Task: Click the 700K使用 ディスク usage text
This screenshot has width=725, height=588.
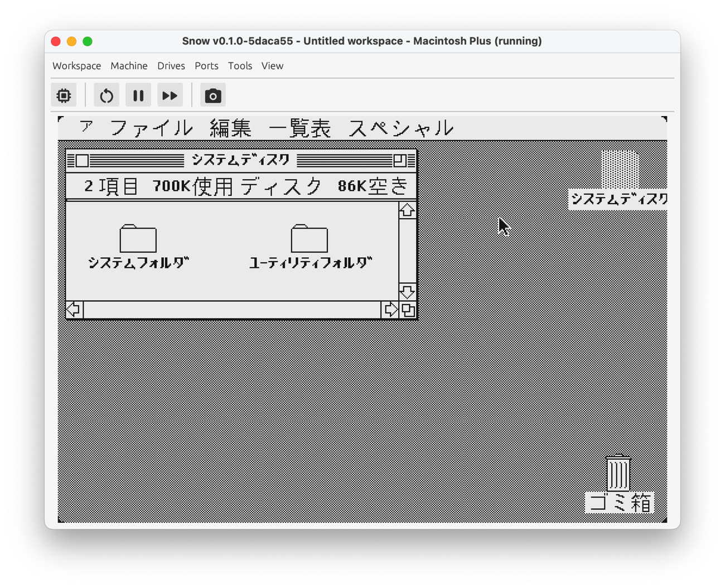Action: point(238,186)
